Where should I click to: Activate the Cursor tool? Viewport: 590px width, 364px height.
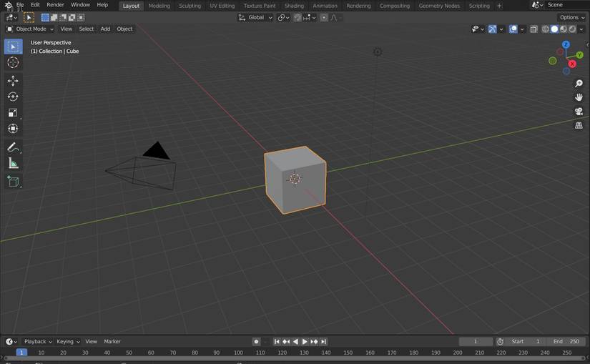pos(13,62)
